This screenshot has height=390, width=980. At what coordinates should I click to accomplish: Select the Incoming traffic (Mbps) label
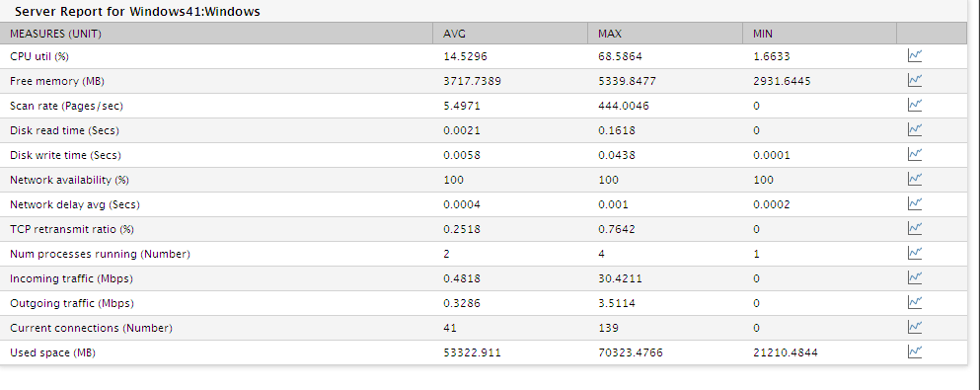pyautogui.click(x=71, y=278)
